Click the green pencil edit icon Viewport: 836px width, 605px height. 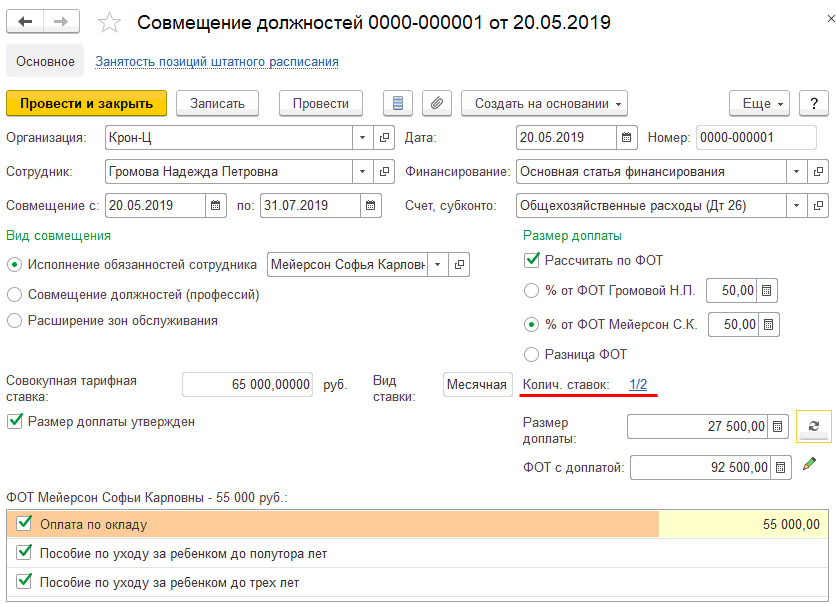[809, 465]
